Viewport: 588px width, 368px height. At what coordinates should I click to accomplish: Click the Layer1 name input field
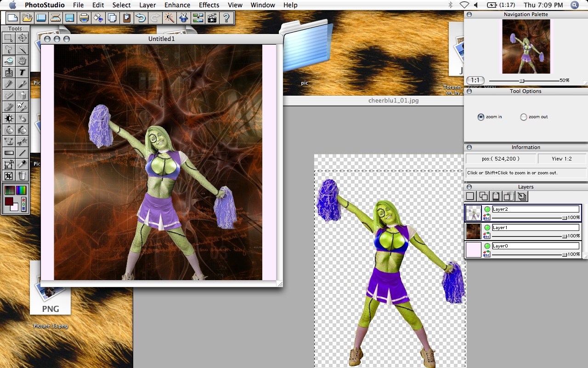pos(536,228)
